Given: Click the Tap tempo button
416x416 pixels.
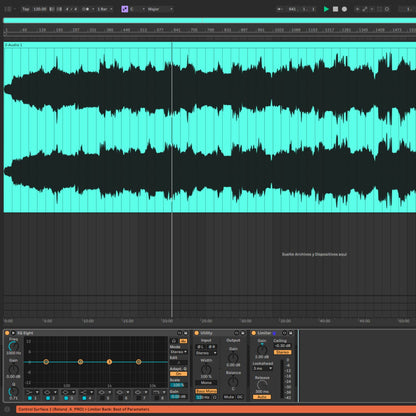Looking at the screenshot, I should tap(25, 9).
